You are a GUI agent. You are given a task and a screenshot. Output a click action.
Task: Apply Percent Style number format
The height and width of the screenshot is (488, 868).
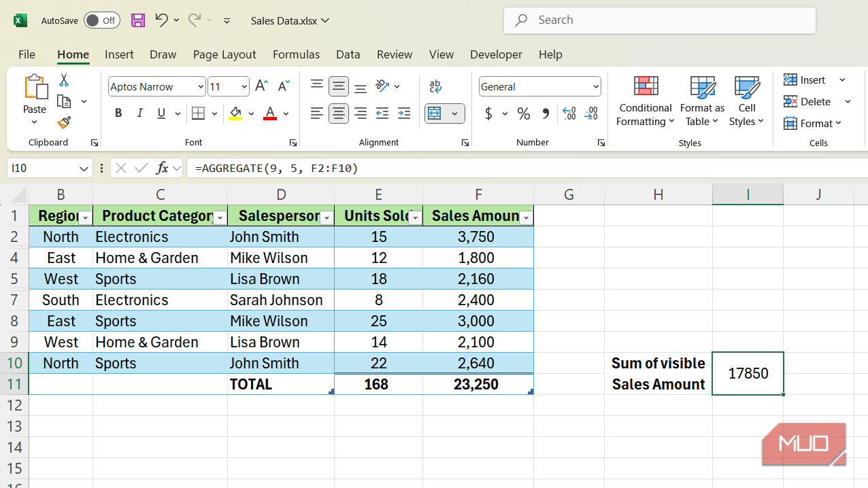coord(523,114)
